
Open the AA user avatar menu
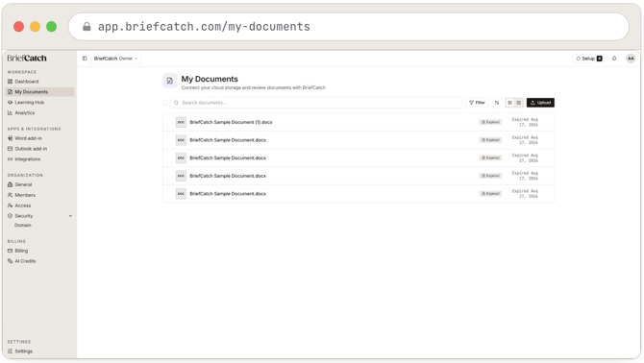631,59
